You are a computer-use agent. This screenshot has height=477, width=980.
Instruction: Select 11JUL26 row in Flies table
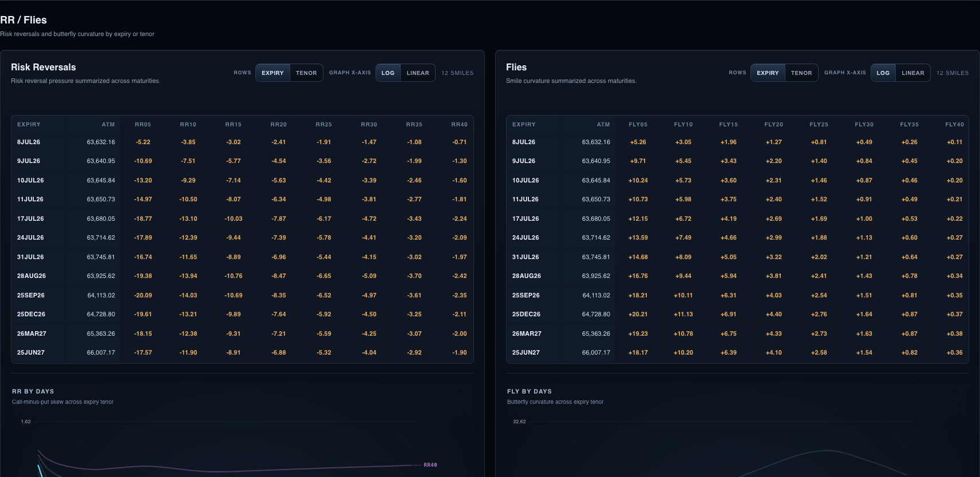[x=737, y=199]
